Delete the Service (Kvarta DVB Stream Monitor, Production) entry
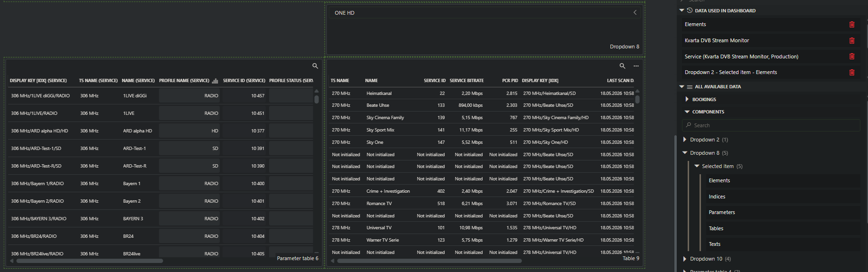868x272 pixels. pos(851,56)
